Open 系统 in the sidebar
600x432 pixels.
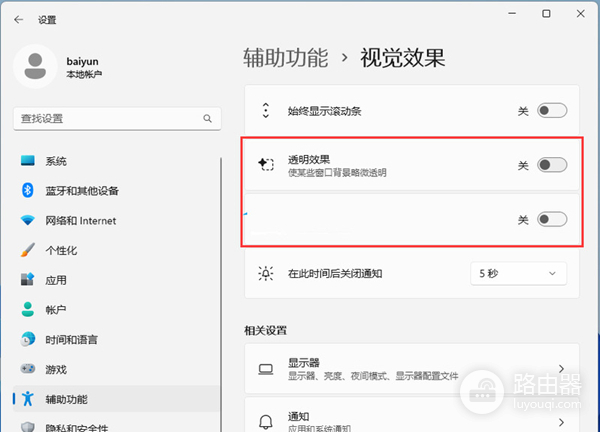tap(116, 161)
